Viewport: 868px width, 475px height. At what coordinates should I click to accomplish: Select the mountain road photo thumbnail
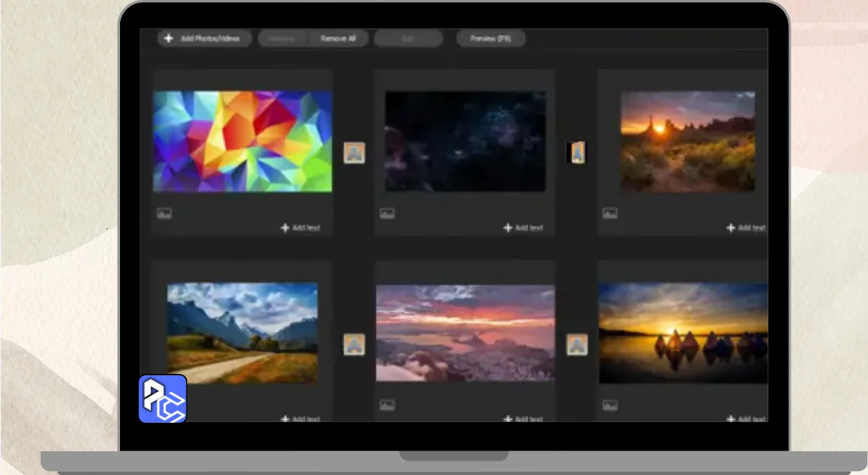242,332
